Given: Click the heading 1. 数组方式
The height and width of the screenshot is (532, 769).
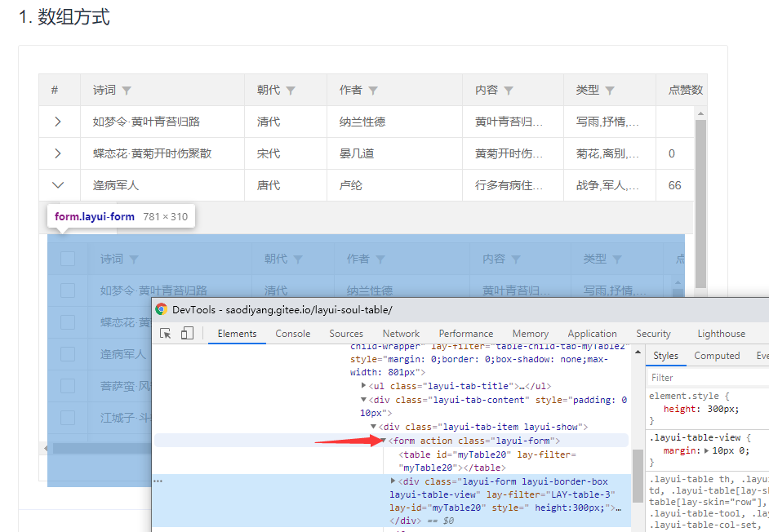Looking at the screenshot, I should point(64,16).
